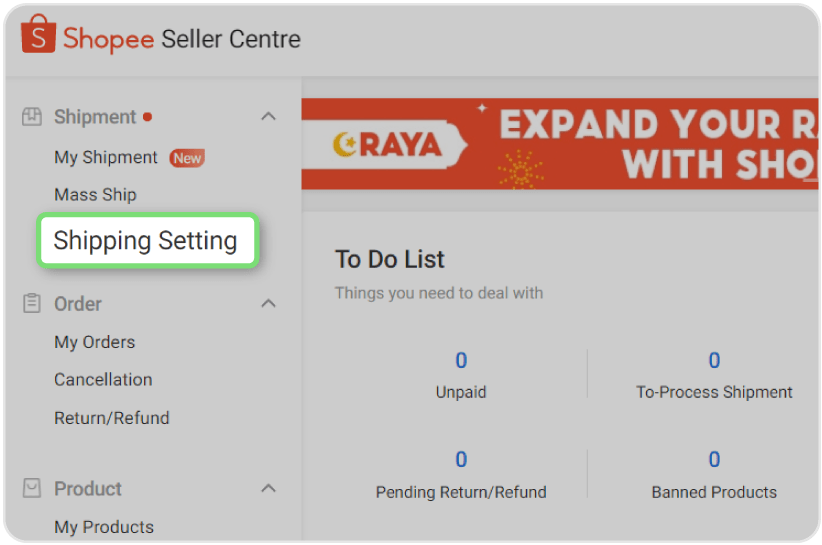
Task: Open My Products page
Action: click(104, 527)
